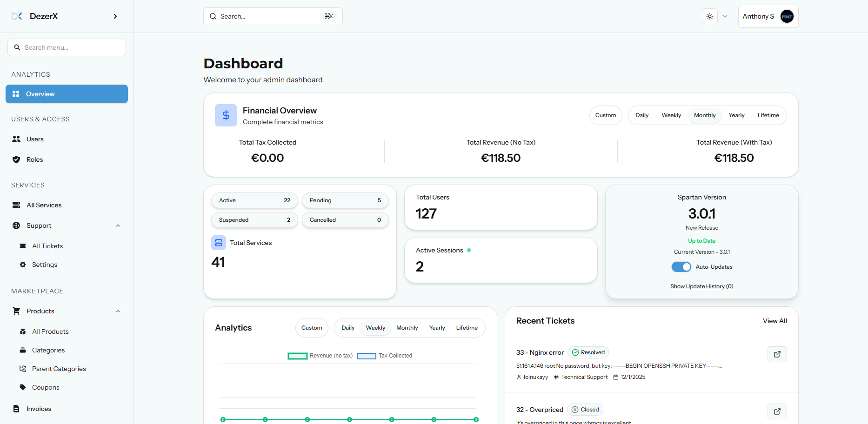Click the Anthony S profile avatar
Screen dimensions: 868x424
click(787, 16)
